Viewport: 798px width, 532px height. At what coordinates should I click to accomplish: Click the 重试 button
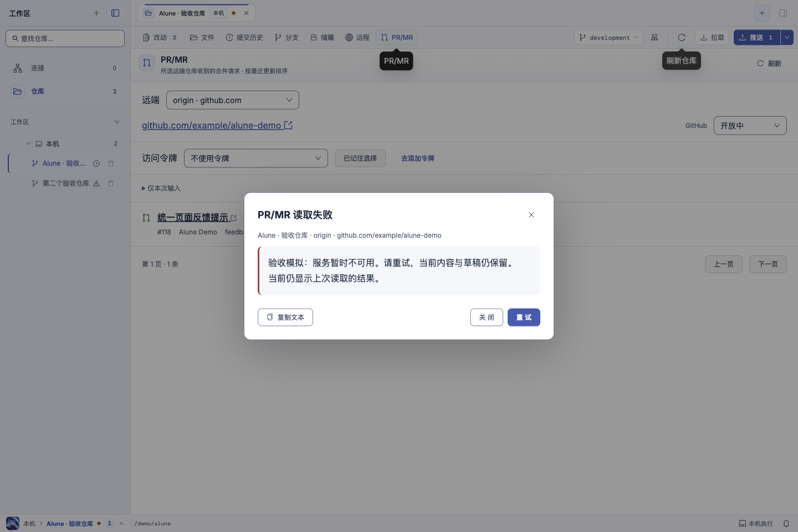click(524, 318)
